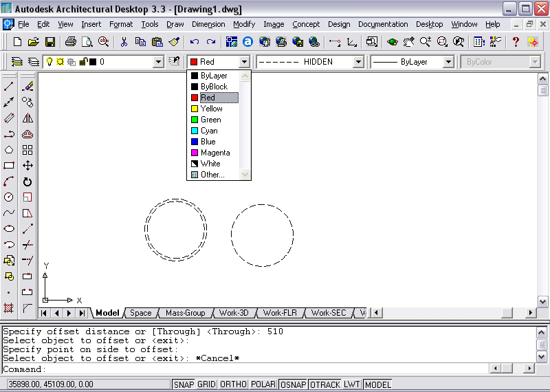The image size is (550, 392).
Task: Click the Paste clipboard icon
Action: point(157,42)
